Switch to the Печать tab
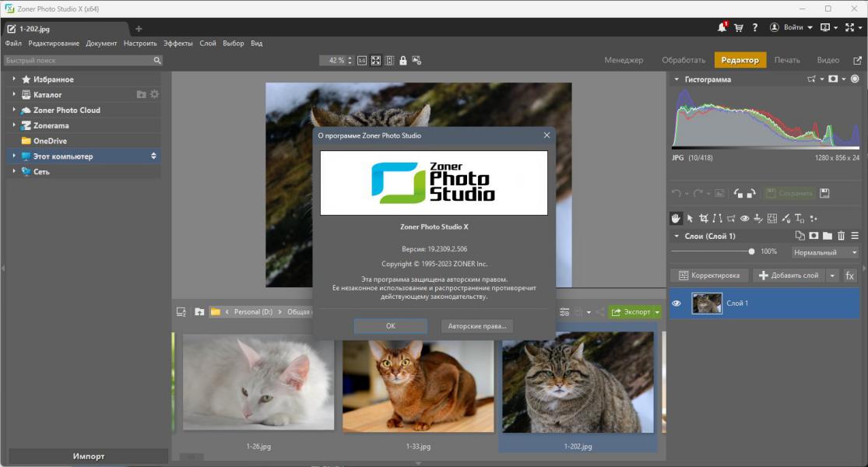The width and height of the screenshot is (868, 467). 787,60
